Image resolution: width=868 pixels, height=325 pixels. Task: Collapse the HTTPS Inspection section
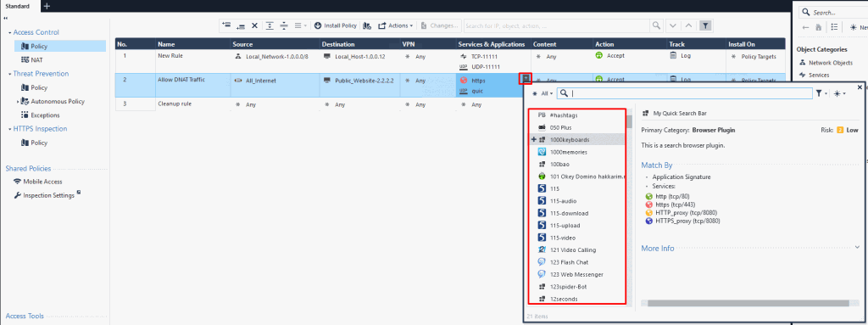[x=10, y=129]
